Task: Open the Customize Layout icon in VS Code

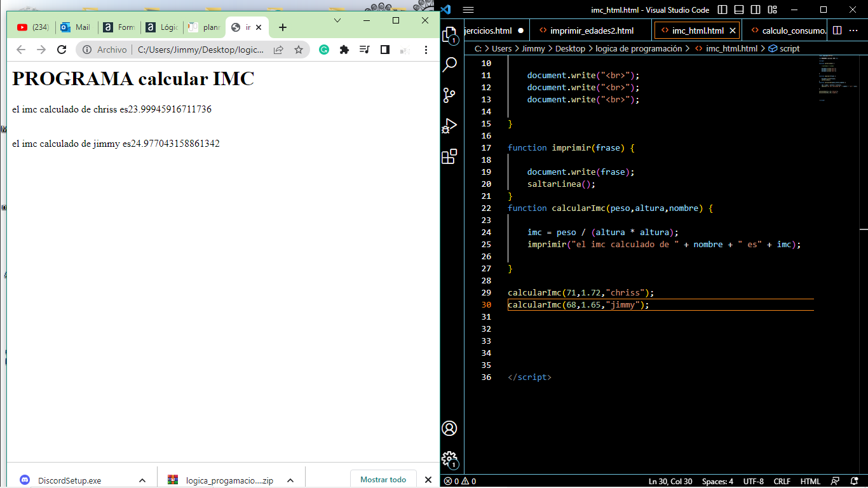Action: 772,10
